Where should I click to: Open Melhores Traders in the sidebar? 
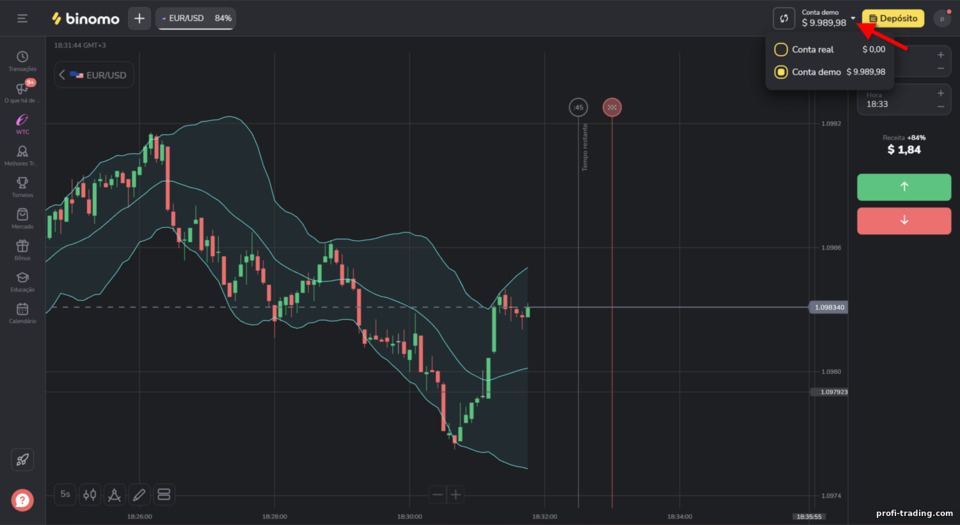pos(22,155)
